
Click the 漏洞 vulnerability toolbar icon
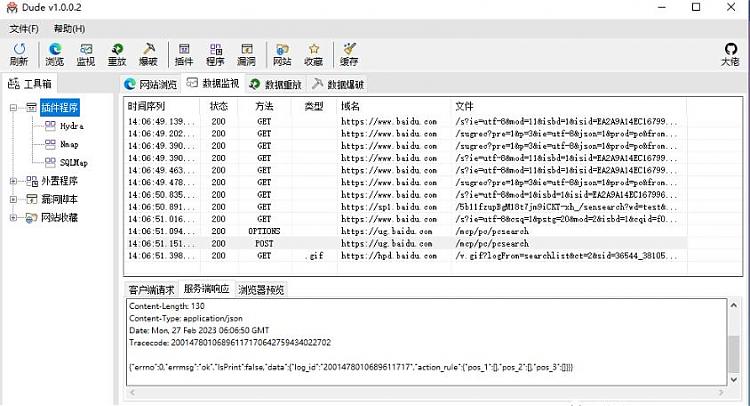(x=247, y=54)
